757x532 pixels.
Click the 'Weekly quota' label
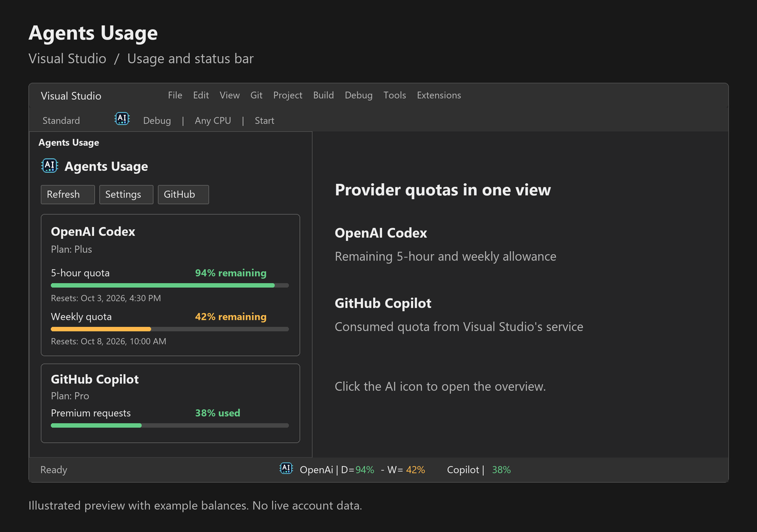pos(81,317)
